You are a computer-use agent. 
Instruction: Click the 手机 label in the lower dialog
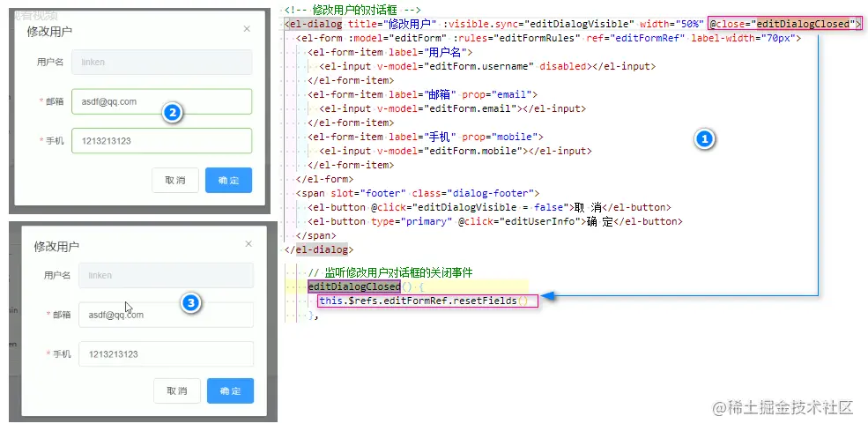pyautogui.click(x=62, y=354)
